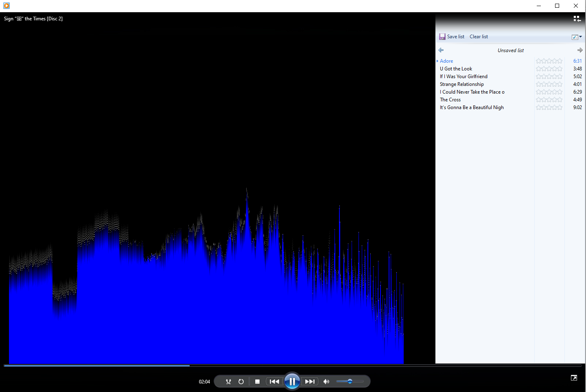Adjust the volume slider
Viewport: 586px width, 392px height.
[350, 381]
